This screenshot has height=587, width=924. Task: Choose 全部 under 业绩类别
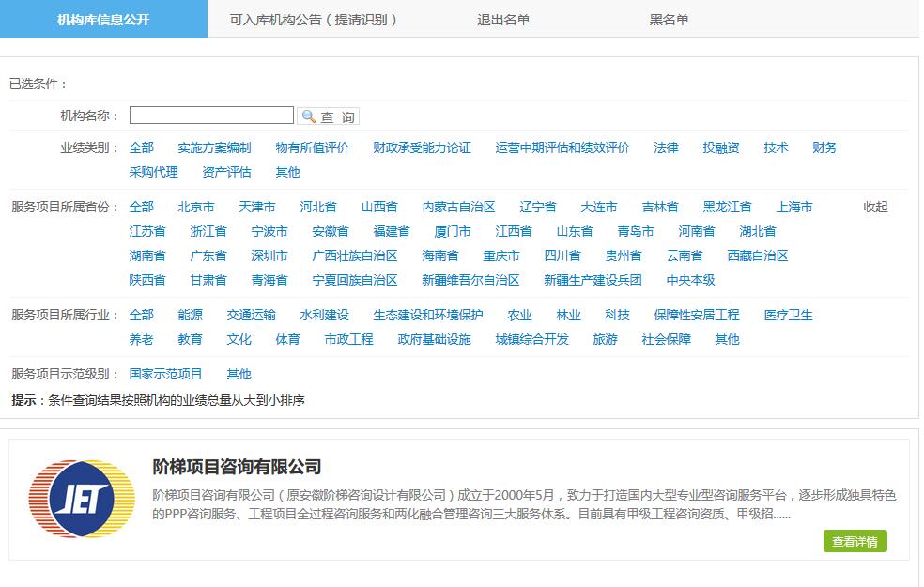tap(142, 147)
